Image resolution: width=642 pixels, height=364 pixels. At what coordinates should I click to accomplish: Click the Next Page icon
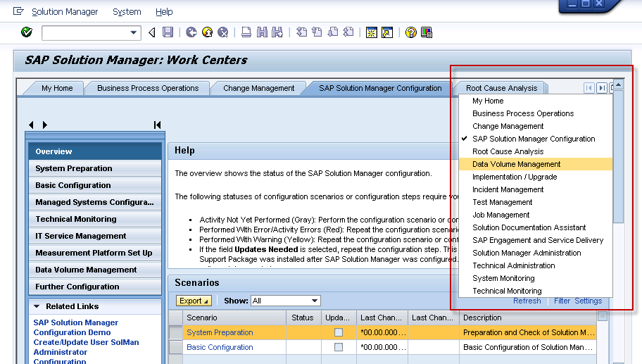tap(333, 32)
